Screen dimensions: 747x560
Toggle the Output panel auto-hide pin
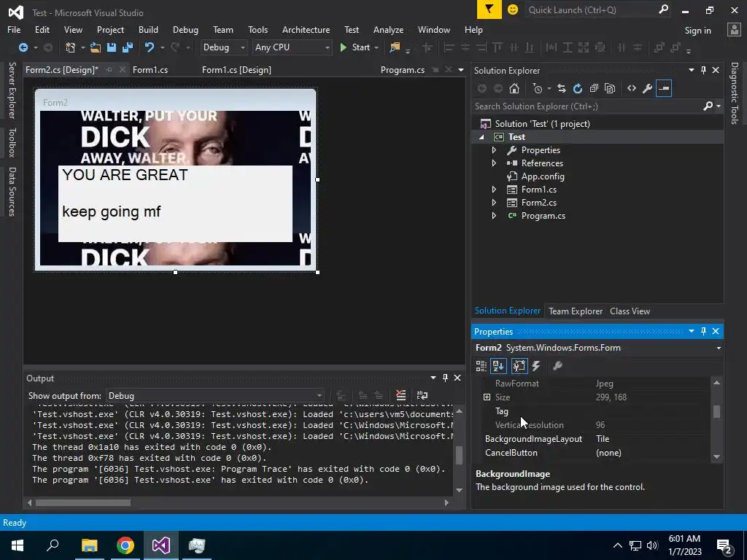tap(445, 378)
